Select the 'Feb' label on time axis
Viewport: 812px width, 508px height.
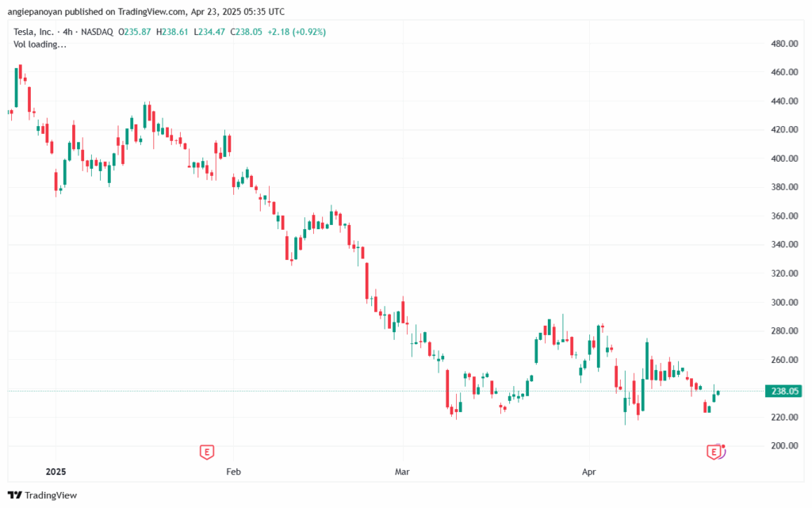(x=233, y=472)
